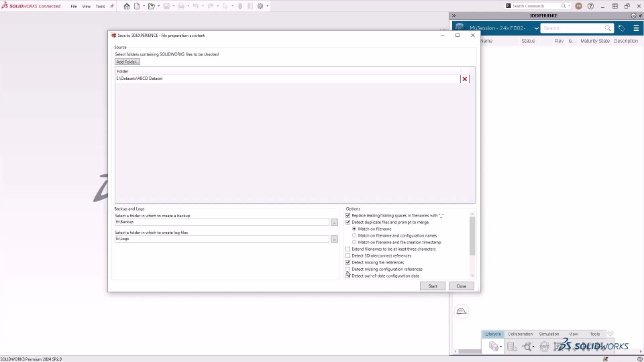The width and height of the screenshot is (644, 362).
Task: Open the 3DEXPERIENCE compass icon
Action: click(x=460, y=27)
